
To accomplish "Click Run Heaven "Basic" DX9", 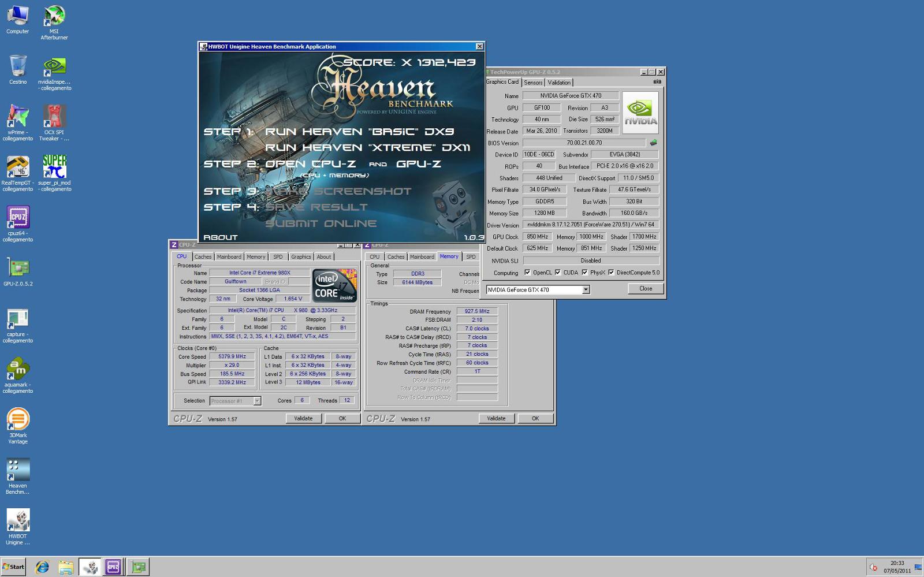I will (359, 132).
